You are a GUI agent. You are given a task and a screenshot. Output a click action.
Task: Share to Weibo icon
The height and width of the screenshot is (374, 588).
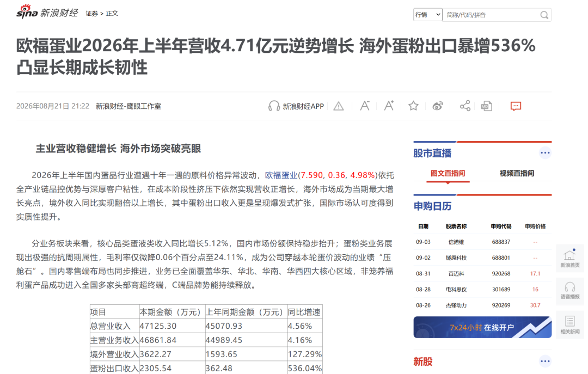coord(438,106)
